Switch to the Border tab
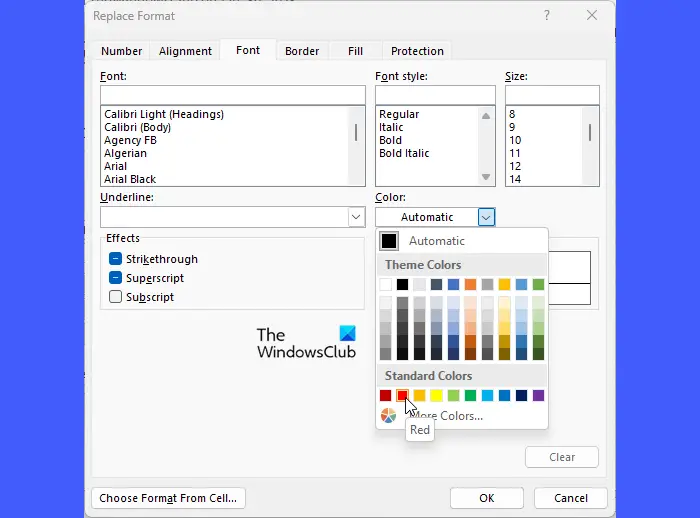The height and width of the screenshot is (518, 700). point(302,51)
